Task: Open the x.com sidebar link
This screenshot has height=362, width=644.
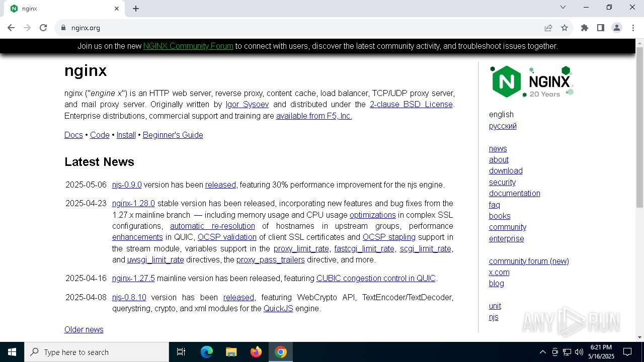Action: (x=499, y=272)
